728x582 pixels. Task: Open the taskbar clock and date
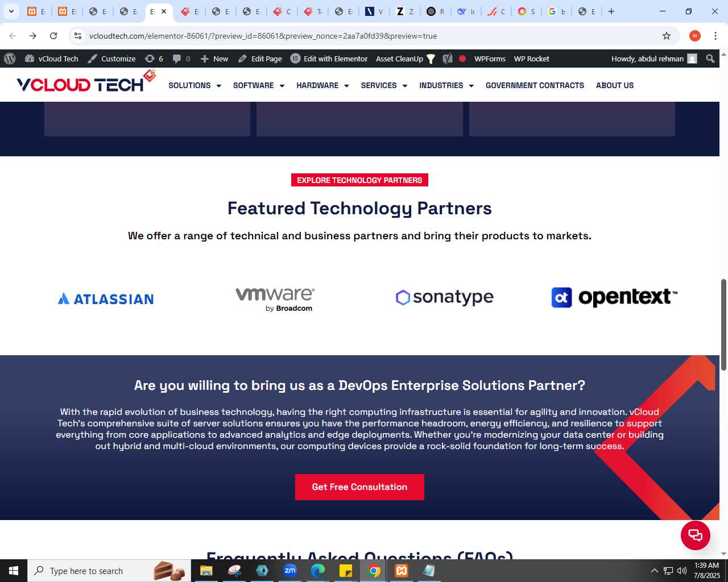tap(706, 571)
